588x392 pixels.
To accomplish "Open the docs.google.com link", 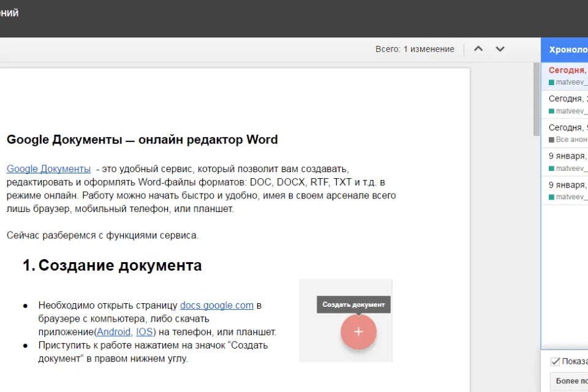I will point(217,306).
